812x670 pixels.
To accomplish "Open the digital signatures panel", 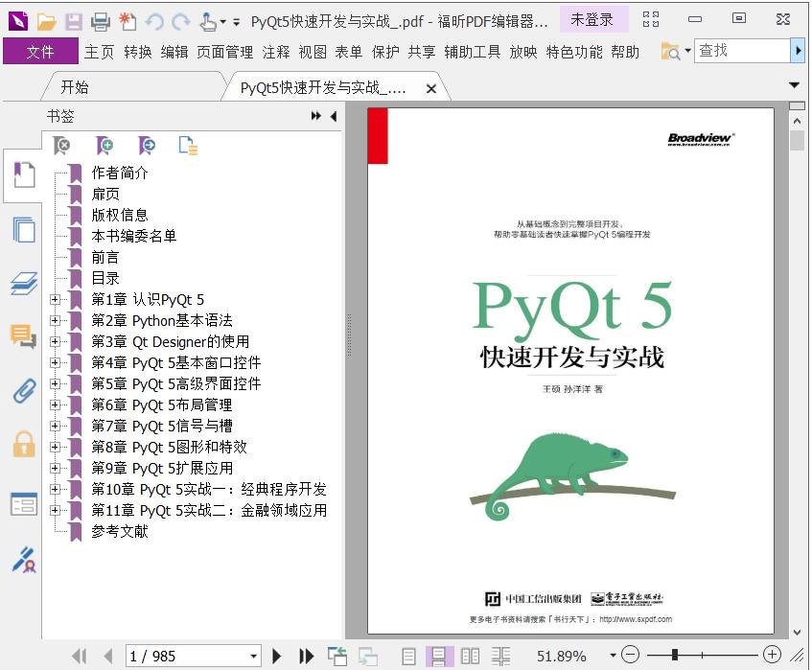I will coord(24,560).
